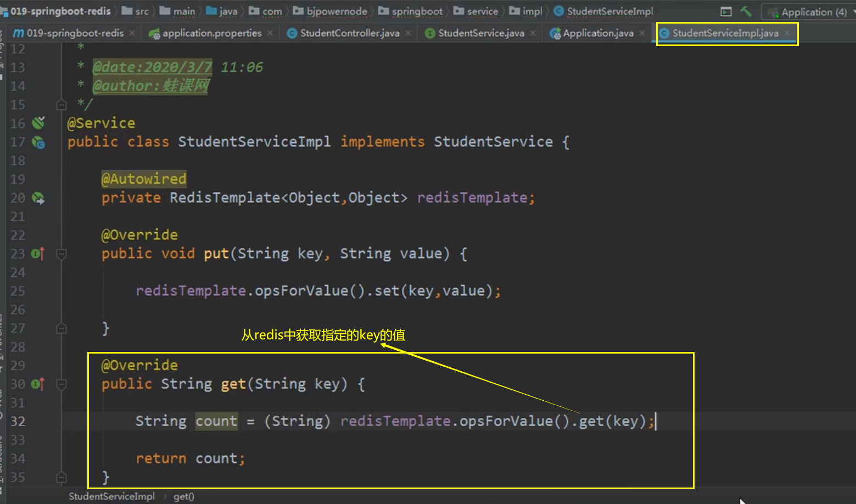Screen dimensions: 856x504
Task: Click the implements-method gutter icon on line 30
Action: [x=37, y=384]
